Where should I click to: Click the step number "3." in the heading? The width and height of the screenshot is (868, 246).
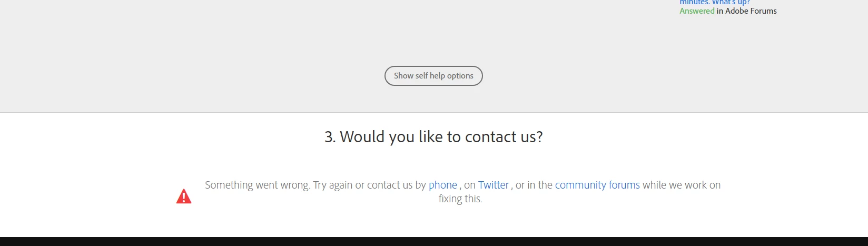[x=330, y=137]
